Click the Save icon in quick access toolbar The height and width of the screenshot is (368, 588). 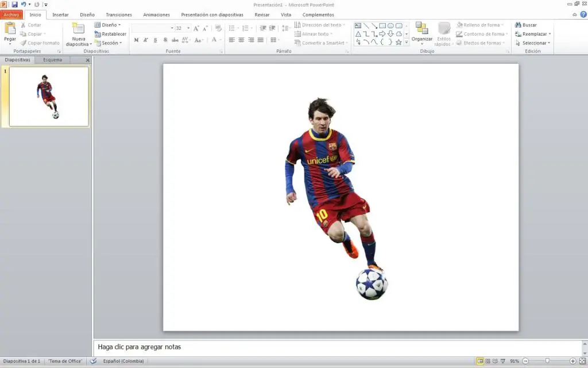pyautogui.click(x=14, y=5)
